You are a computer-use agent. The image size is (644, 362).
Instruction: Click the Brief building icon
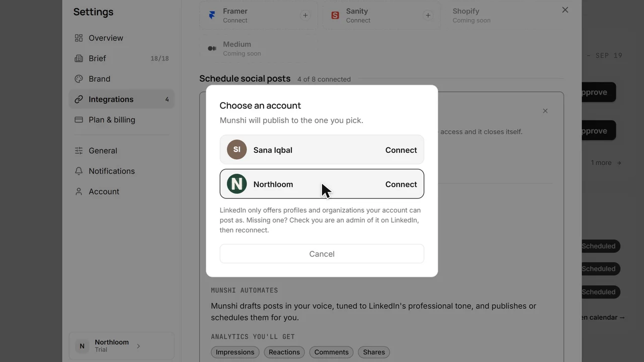pyautogui.click(x=78, y=58)
